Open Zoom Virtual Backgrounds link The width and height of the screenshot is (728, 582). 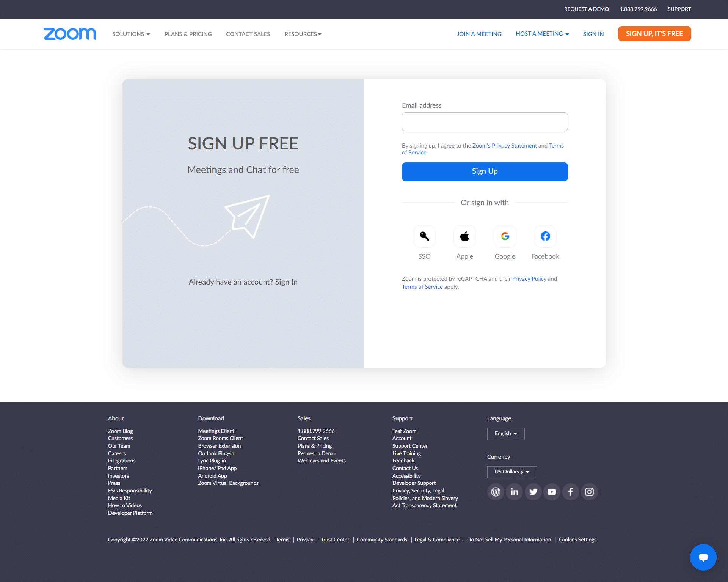click(228, 483)
